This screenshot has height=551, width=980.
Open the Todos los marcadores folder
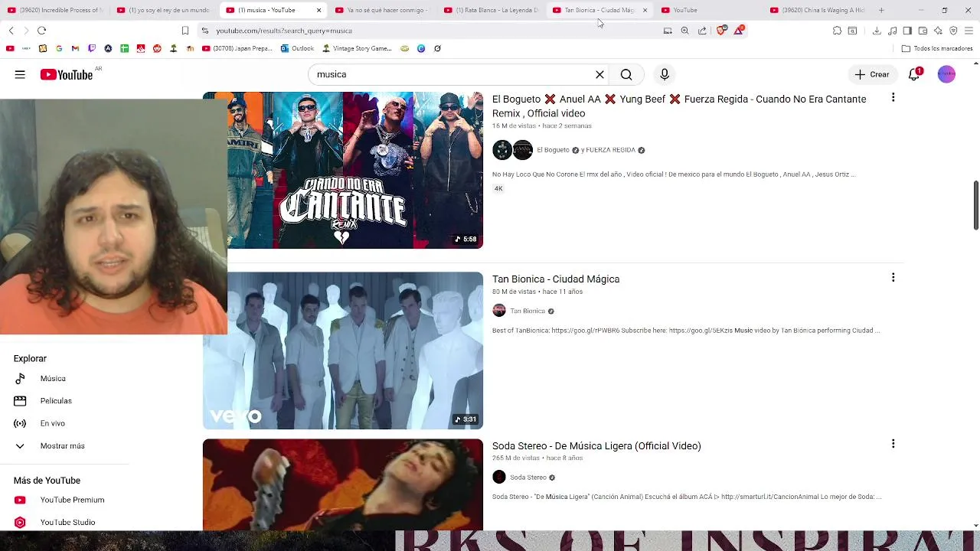[x=937, y=48]
